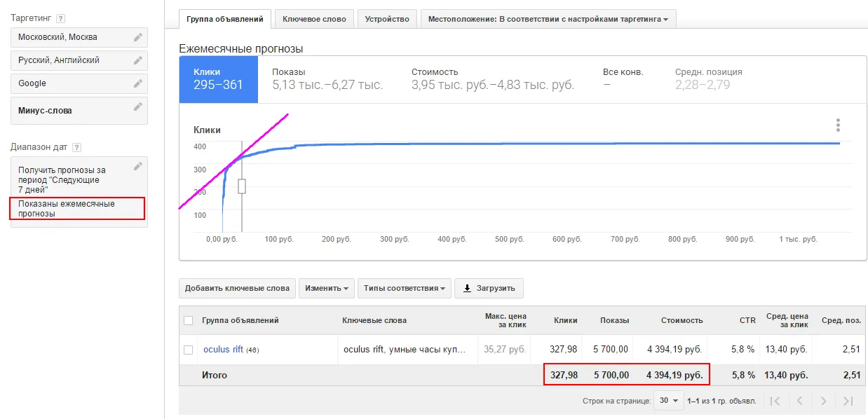
Task: Click the pencil icon beside Московский, Москва
Action: pos(138,36)
